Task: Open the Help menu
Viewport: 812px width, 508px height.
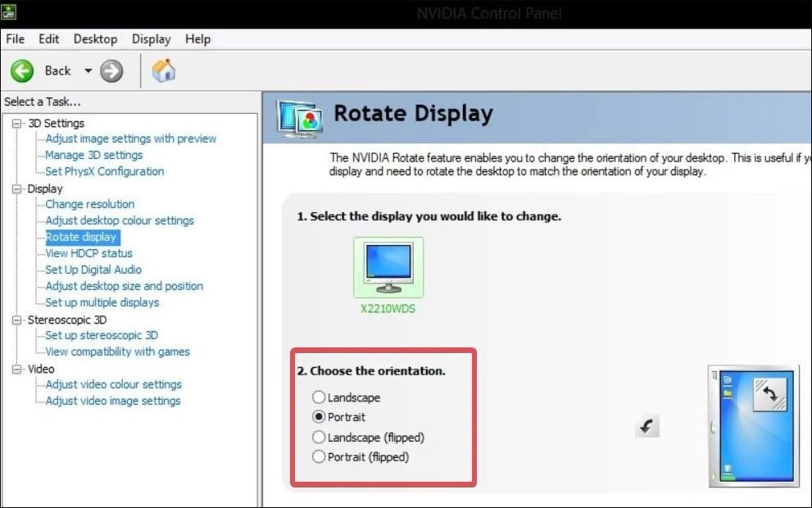Action: (x=197, y=39)
